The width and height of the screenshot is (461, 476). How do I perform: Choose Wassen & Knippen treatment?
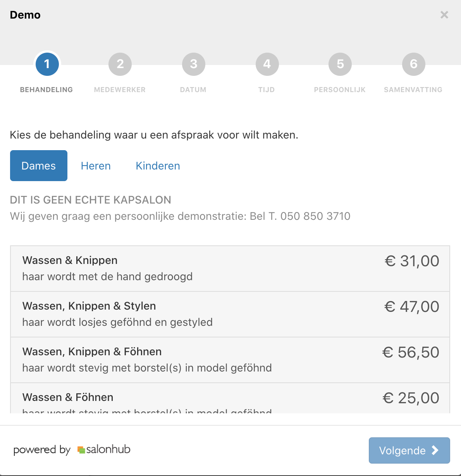(230, 269)
